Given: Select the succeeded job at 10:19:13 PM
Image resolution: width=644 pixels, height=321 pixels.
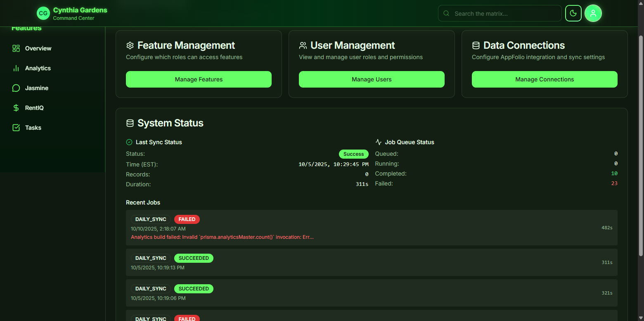Looking at the screenshot, I should (x=372, y=262).
